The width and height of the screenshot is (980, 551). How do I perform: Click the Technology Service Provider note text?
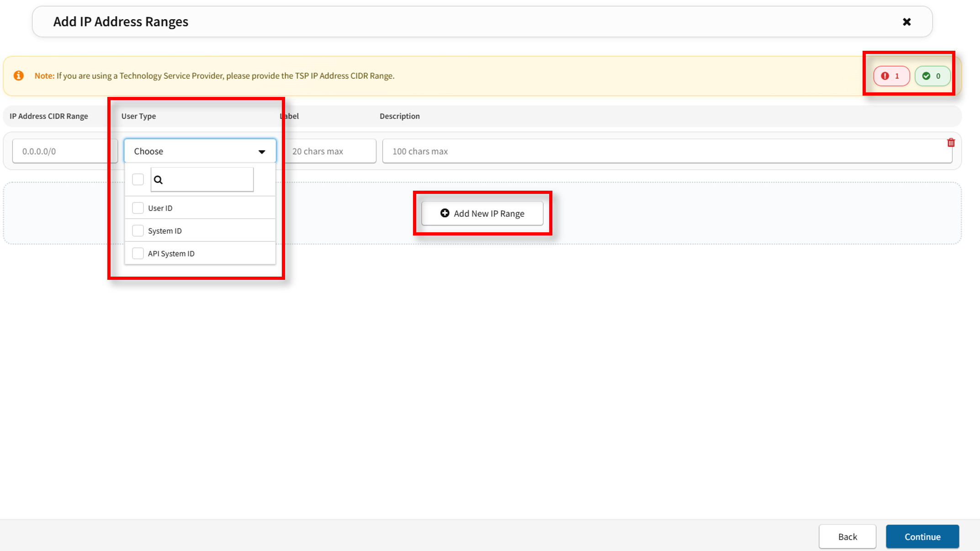[214, 76]
